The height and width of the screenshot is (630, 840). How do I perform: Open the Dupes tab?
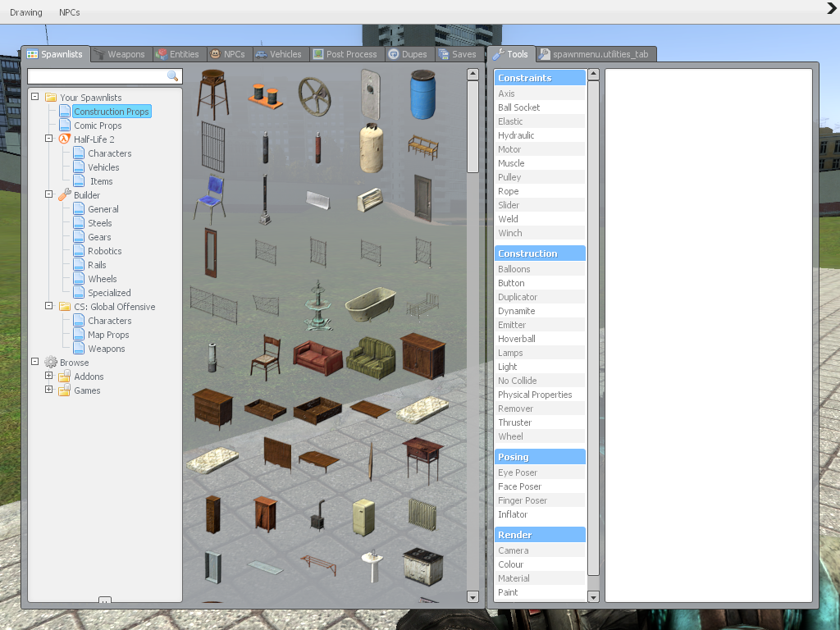409,54
